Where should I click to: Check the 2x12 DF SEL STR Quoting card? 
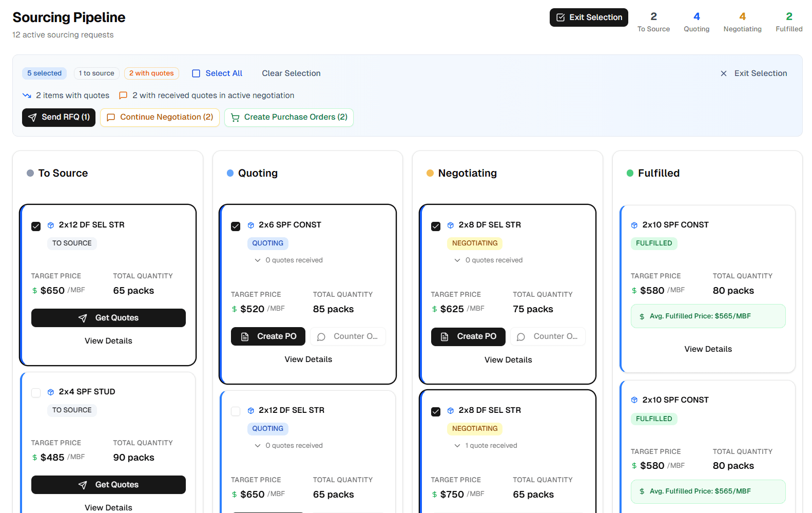click(x=236, y=411)
